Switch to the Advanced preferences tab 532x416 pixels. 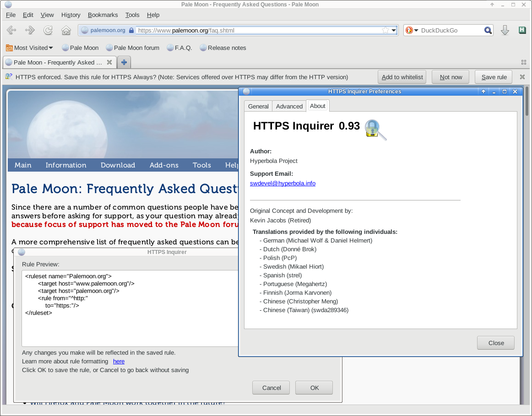click(x=289, y=106)
